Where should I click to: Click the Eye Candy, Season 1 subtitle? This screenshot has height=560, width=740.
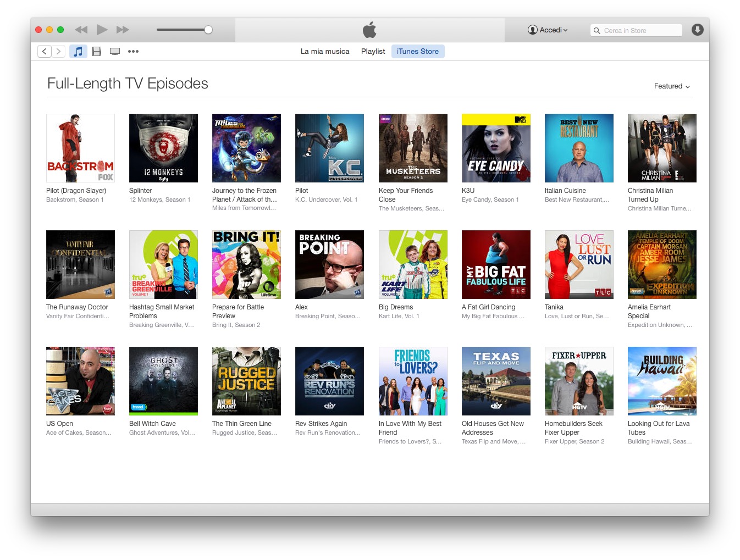click(x=490, y=200)
